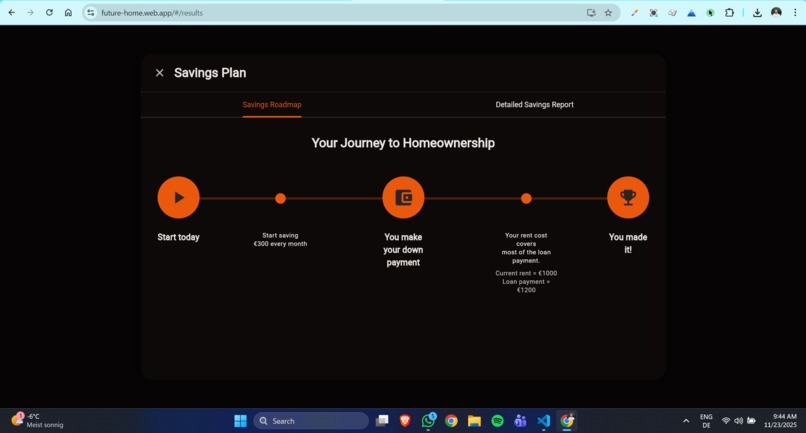Click the 'Current rent = €1000' line
The height and width of the screenshot is (433, 806).
pos(526,273)
